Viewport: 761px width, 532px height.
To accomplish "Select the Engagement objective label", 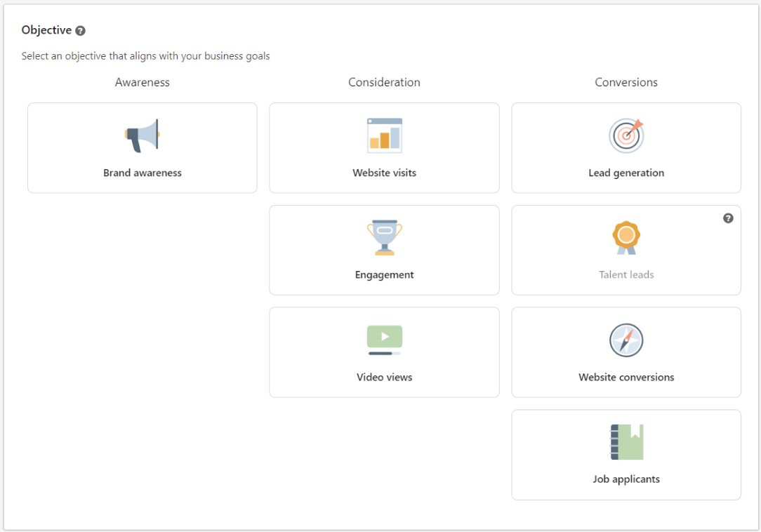I will pyautogui.click(x=385, y=274).
